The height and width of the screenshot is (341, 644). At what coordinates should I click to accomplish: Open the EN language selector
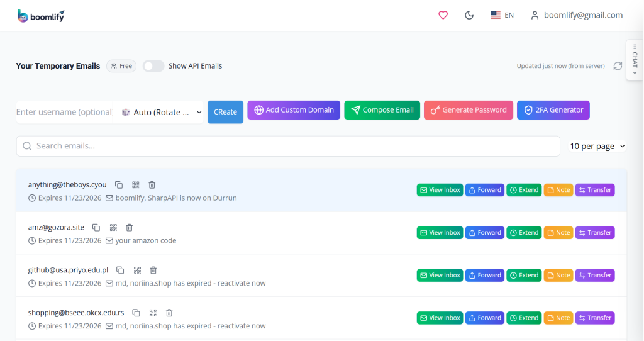click(x=502, y=15)
